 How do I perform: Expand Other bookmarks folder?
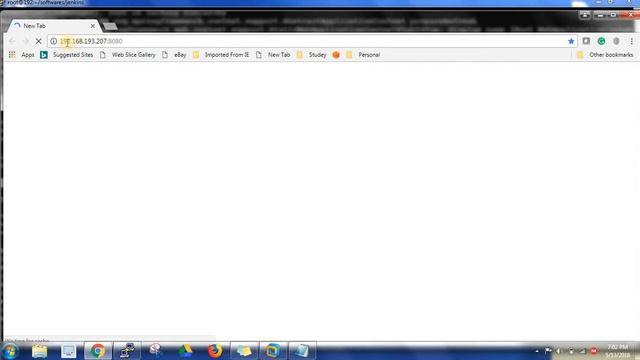(x=605, y=55)
